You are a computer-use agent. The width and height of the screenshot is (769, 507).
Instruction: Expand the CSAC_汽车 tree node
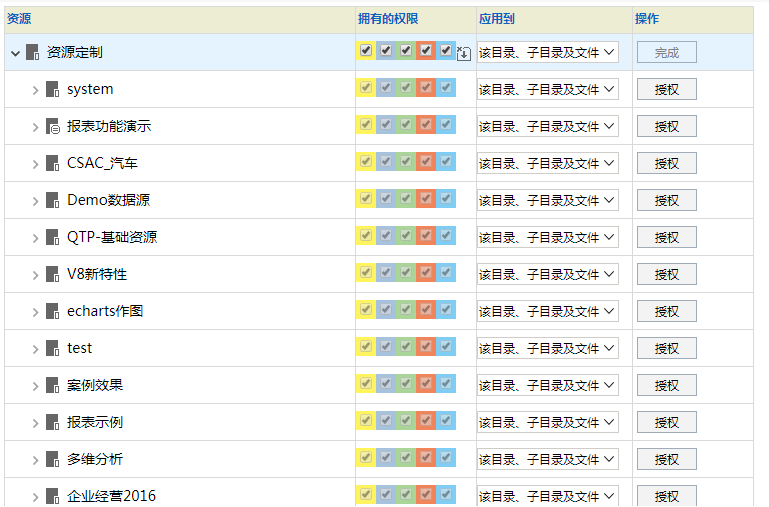coord(35,164)
